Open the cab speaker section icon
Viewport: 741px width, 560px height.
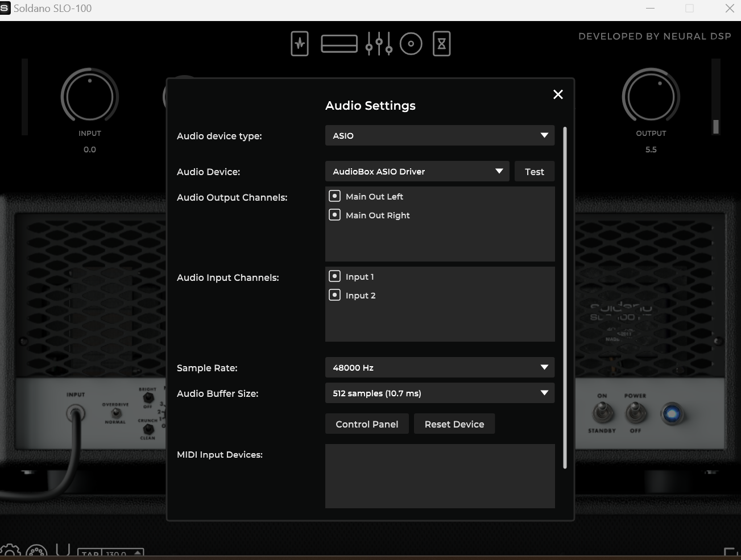pyautogui.click(x=411, y=44)
